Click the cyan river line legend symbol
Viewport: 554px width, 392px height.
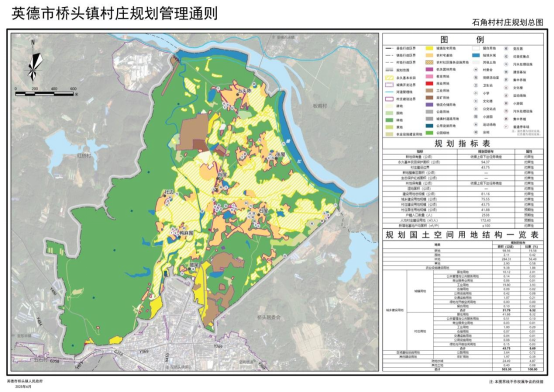coord(389,92)
